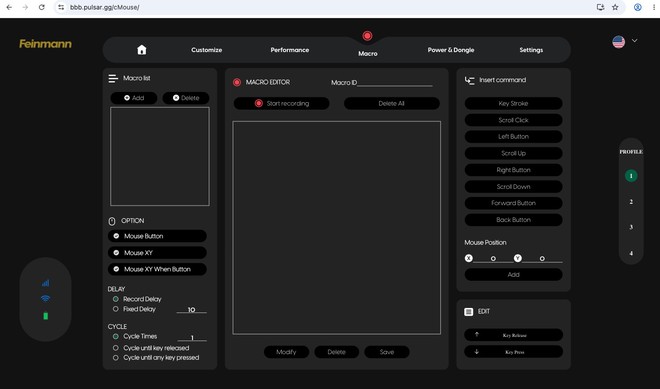Click the signal strength bars icon
Screen dimensions: 660x389
[x=45, y=283]
